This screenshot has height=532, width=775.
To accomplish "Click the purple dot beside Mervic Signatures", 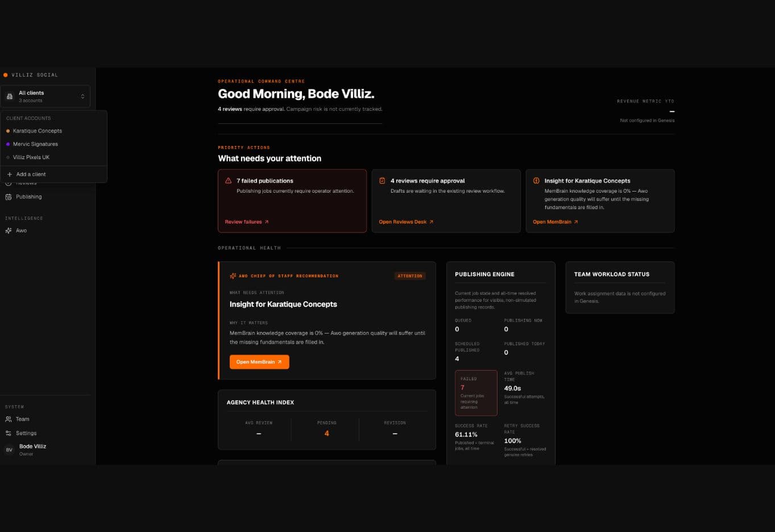I will pos(8,144).
